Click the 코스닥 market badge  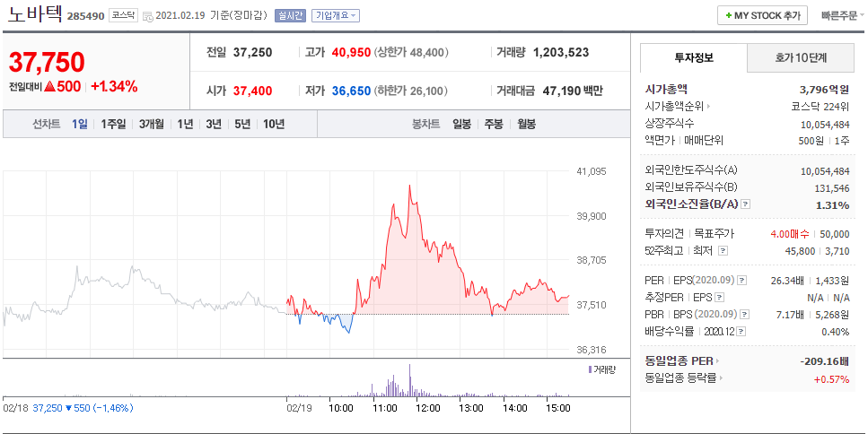[122, 15]
